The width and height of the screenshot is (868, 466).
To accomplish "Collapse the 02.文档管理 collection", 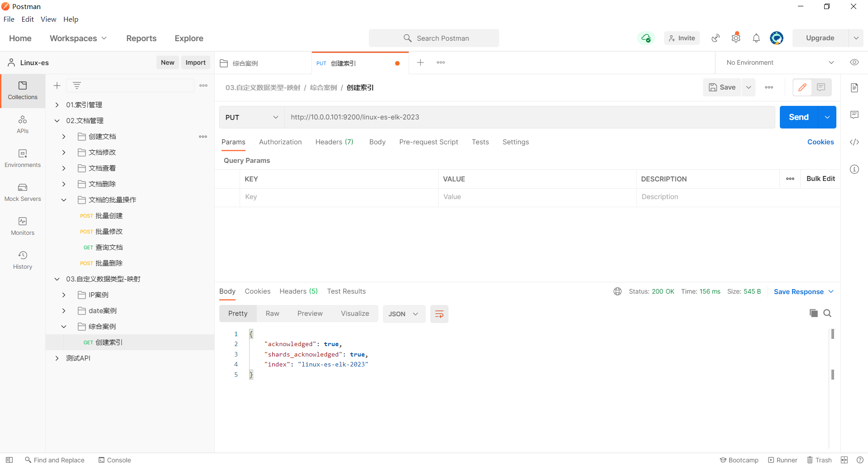I will 57,121.
